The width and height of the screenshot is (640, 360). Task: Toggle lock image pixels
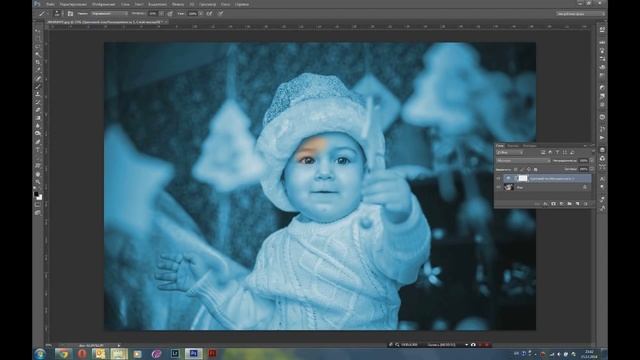coord(522,169)
